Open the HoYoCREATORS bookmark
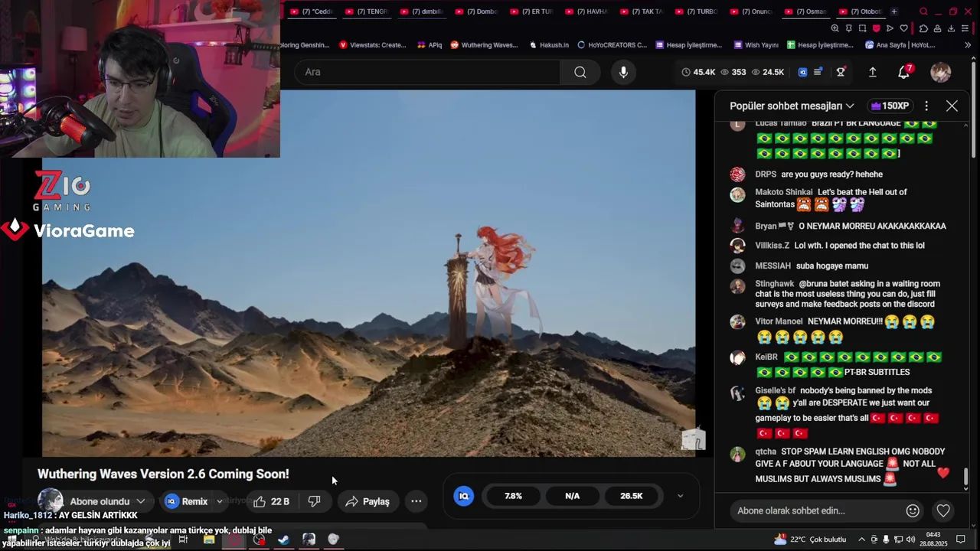 tap(612, 45)
